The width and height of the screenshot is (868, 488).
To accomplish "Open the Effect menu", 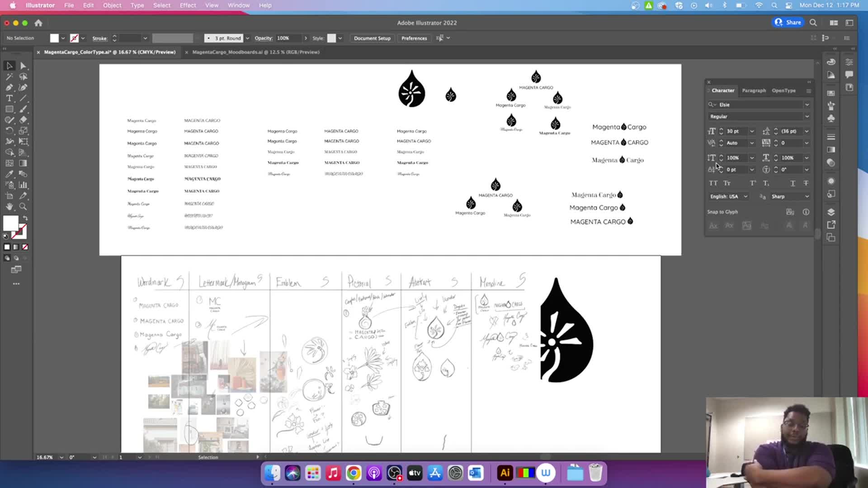I will pos(188,5).
